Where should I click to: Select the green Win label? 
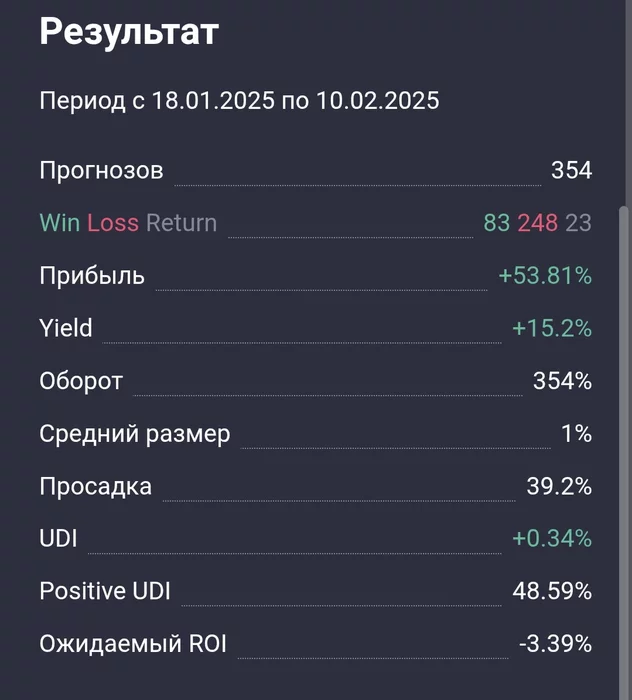[60, 222]
